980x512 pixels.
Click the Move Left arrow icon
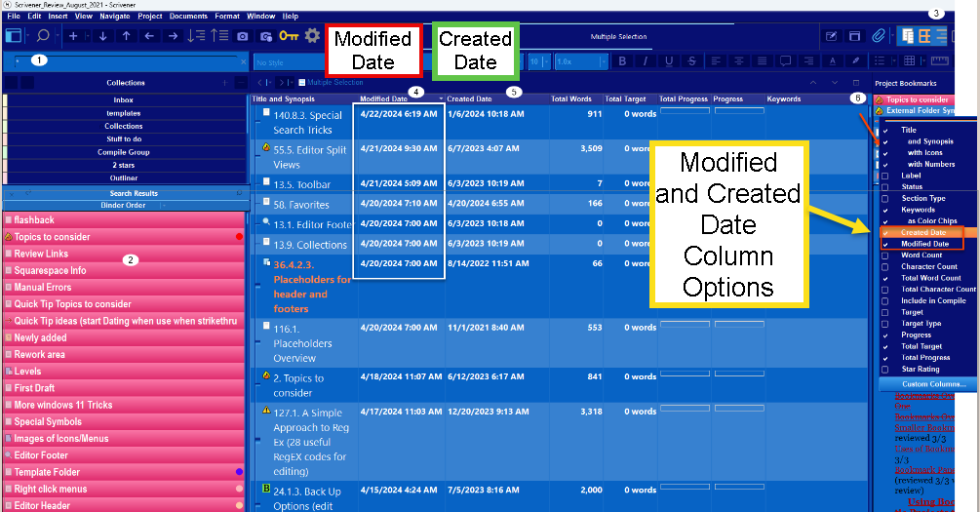[149, 36]
